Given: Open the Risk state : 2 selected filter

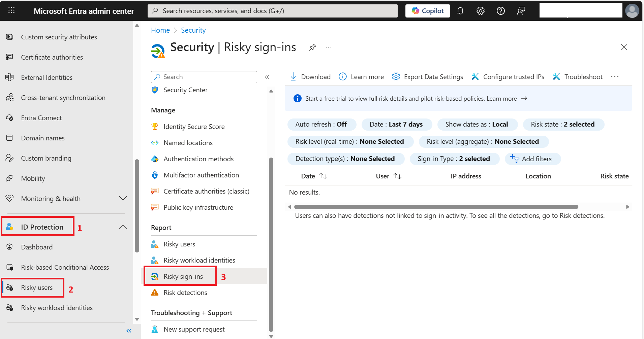Looking at the screenshot, I should click(563, 124).
